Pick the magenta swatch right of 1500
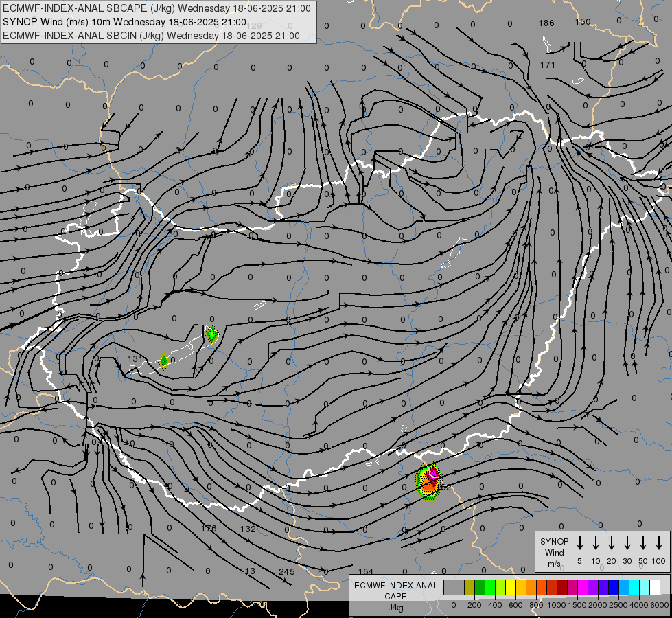Viewport: 672px width, 618px height. tap(583, 587)
